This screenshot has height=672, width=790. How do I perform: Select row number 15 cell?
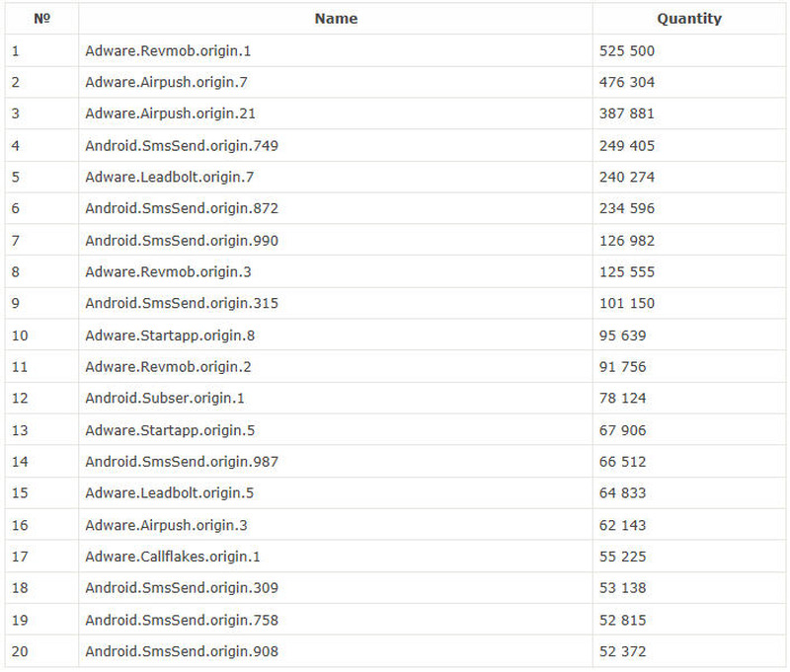(x=20, y=493)
